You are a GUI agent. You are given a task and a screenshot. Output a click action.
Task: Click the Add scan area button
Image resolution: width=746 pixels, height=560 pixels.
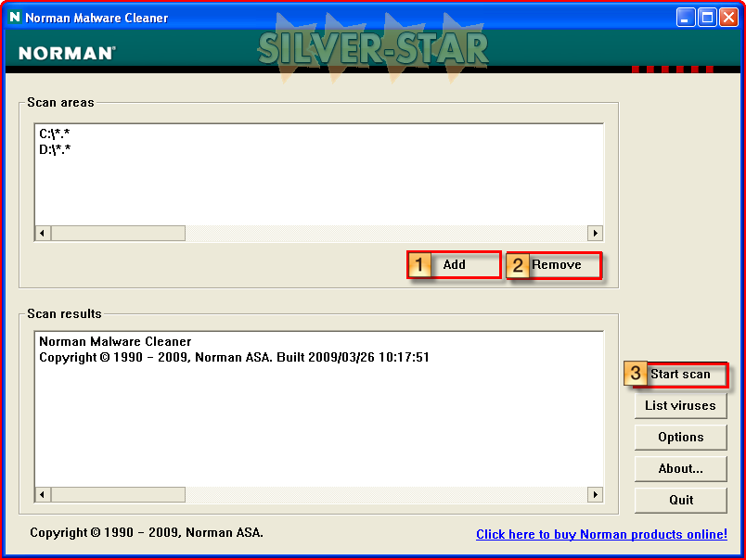coord(455,265)
